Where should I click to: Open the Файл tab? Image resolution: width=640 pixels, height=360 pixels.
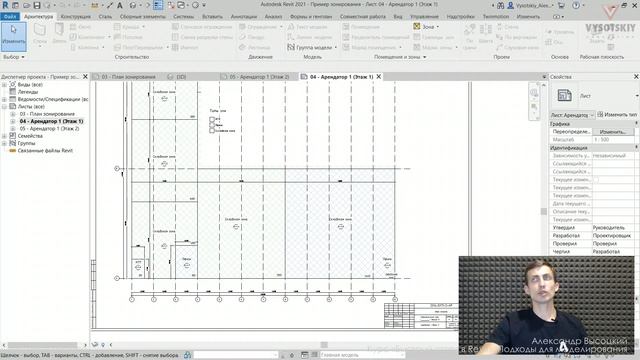click(x=9, y=16)
